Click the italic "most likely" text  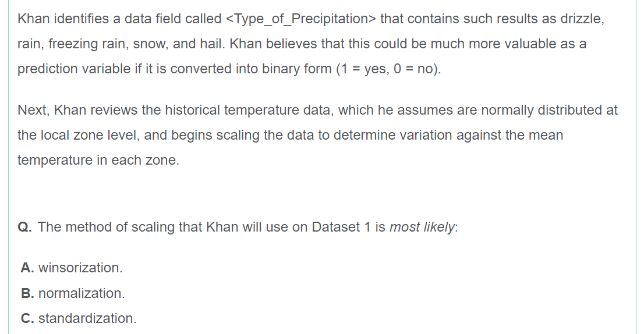click(422, 227)
